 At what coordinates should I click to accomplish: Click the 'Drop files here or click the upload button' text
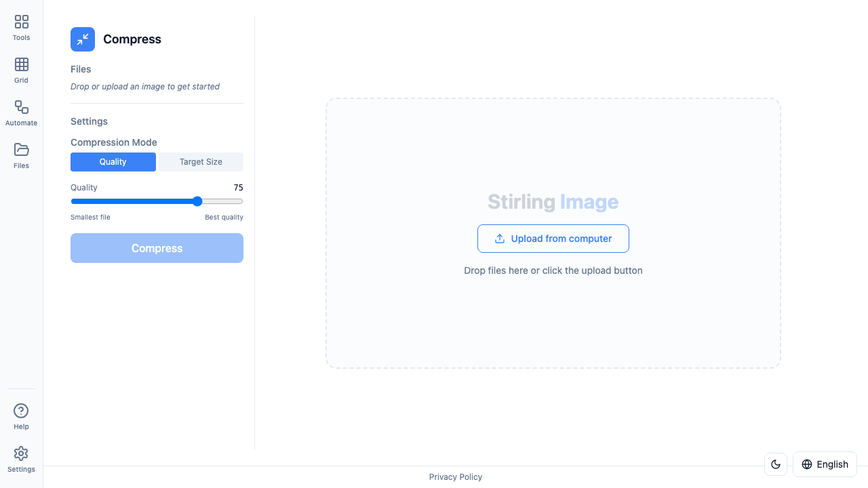[x=553, y=270]
